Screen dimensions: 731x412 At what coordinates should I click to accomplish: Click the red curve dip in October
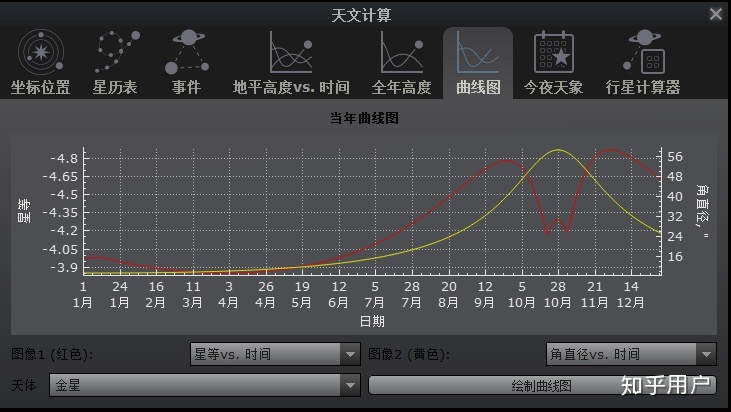(548, 232)
